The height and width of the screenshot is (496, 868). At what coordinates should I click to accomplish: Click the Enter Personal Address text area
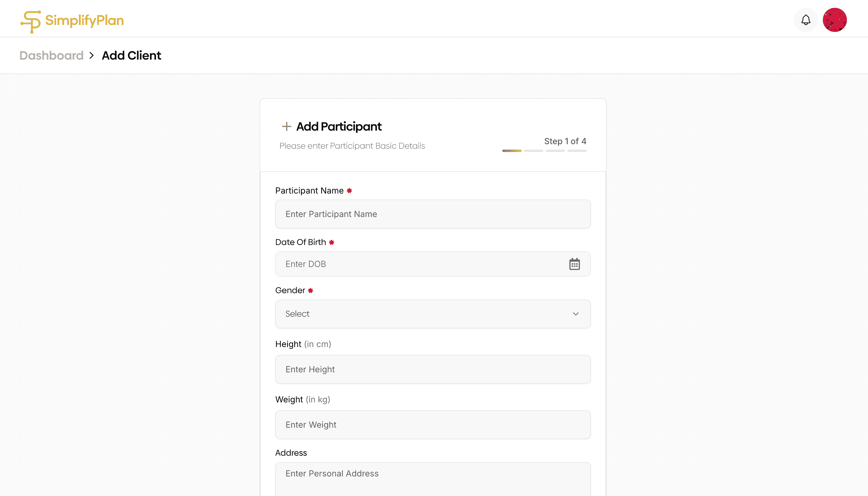tap(433, 477)
